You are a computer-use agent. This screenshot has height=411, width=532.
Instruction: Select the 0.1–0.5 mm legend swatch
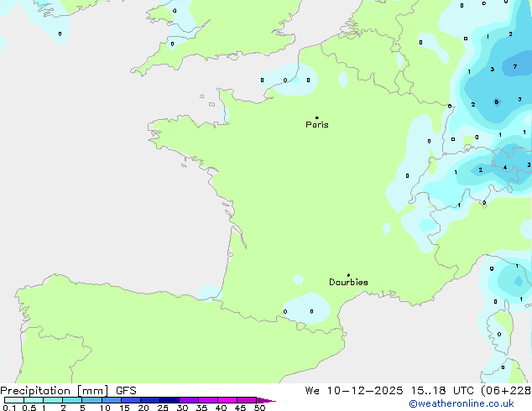coord(14,400)
